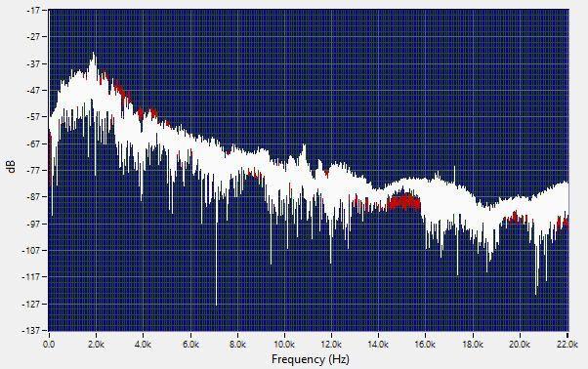Click the 10.0k tick label on x-axis
This screenshot has width=588, height=369.
click(x=284, y=344)
